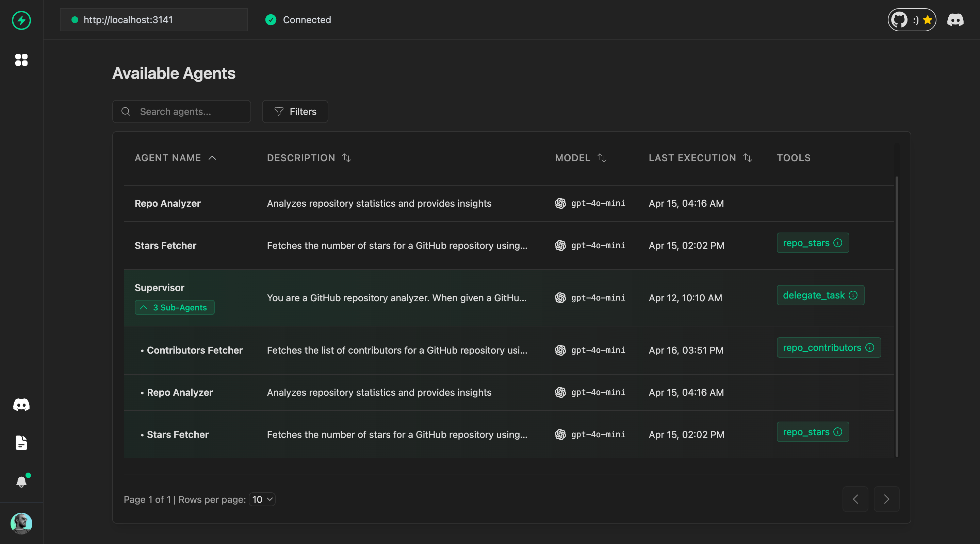
Task: Click the lightning bolt logo icon
Action: pyautogui.click(x=21, y=20)
